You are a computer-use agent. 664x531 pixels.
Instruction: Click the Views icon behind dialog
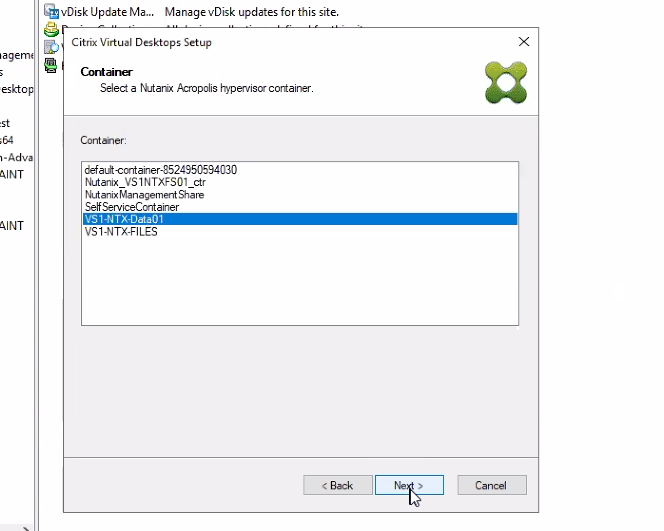pyautogui.click(x=51, y=47)
